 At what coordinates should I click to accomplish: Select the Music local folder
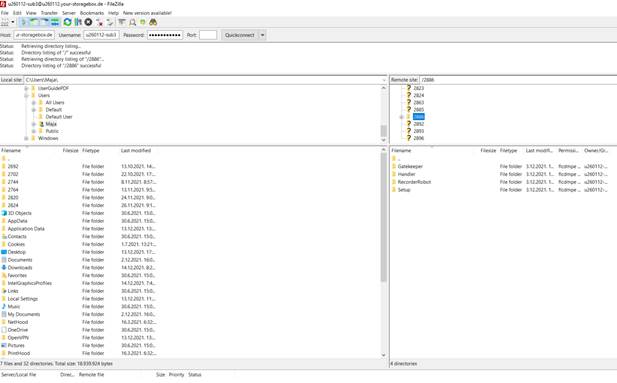[14, 306]
